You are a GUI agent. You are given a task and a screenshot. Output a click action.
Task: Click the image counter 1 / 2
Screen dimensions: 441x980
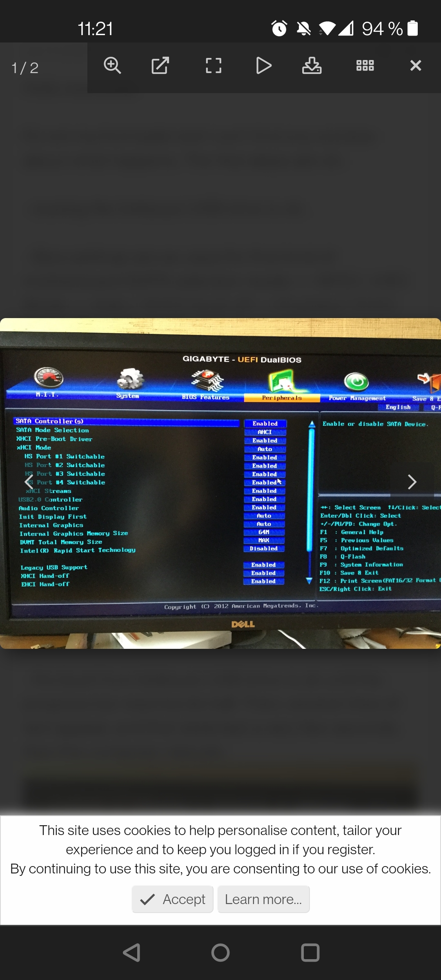point(25,68)
